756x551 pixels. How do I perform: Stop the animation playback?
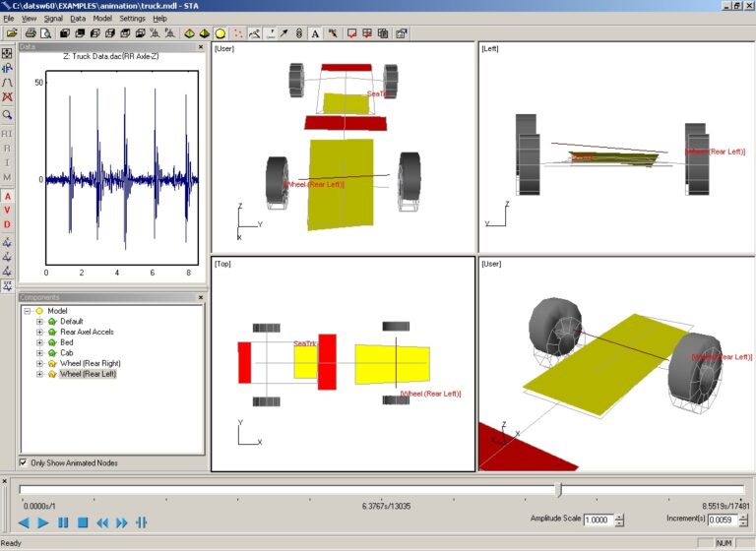(x=83, y=522)
